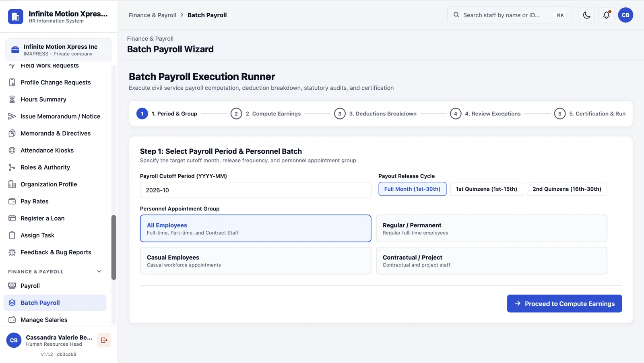The height and width of the screenshot is (363, 644).
Task: Click logout icon next to Cassandra Valerie
Action: pyautogui.click(x=104, y=340)
